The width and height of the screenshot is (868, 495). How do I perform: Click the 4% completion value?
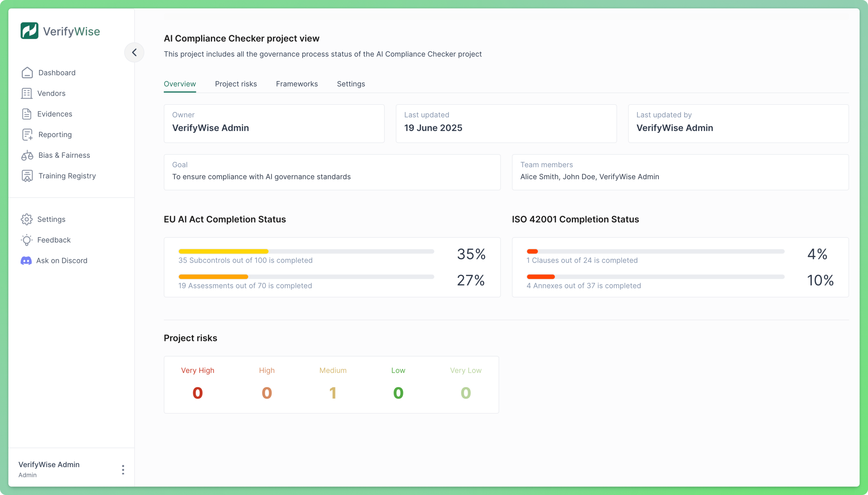coord(817,254)
